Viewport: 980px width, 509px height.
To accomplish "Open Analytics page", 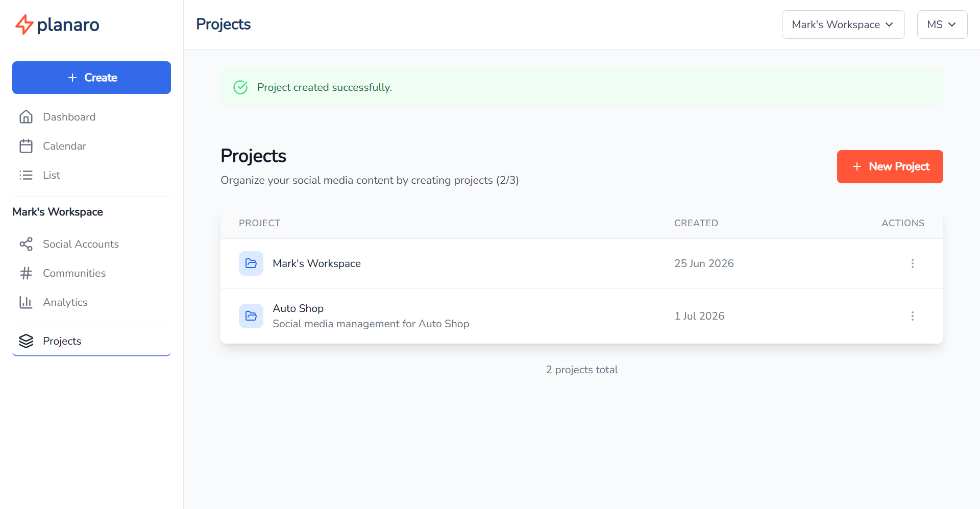I will (x=92, y=302).
